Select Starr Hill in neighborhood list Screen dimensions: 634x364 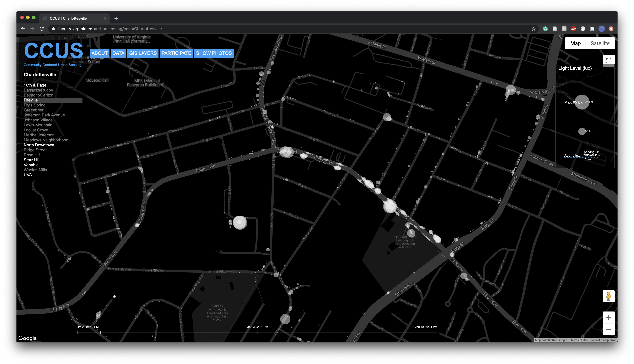tap(32, 160)
